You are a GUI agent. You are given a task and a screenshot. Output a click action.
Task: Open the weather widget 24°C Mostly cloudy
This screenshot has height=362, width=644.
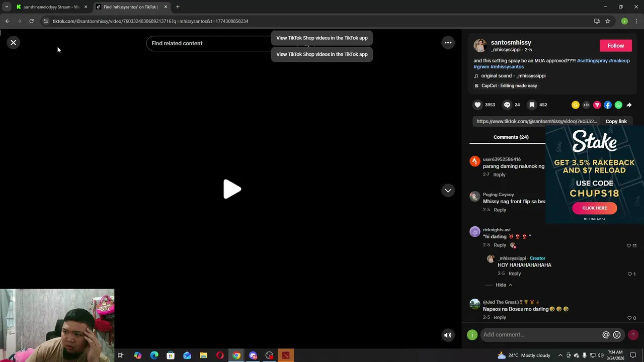click(524, 355)
